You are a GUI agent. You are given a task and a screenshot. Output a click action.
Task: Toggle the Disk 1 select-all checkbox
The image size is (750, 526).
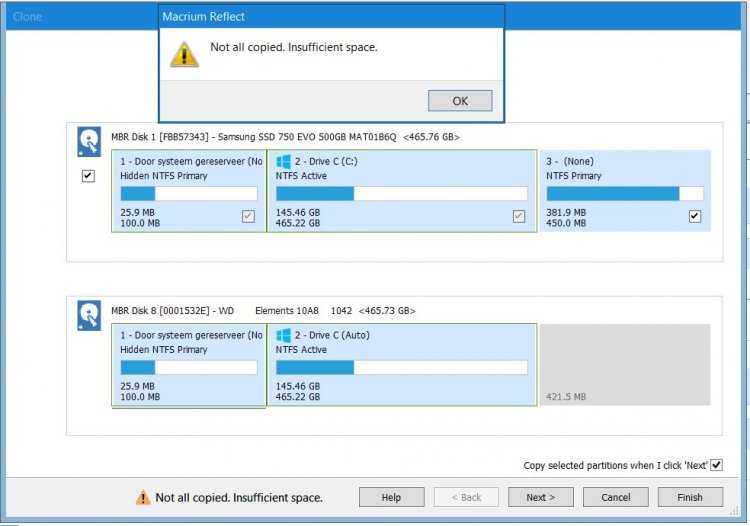(x=88, y=176)
